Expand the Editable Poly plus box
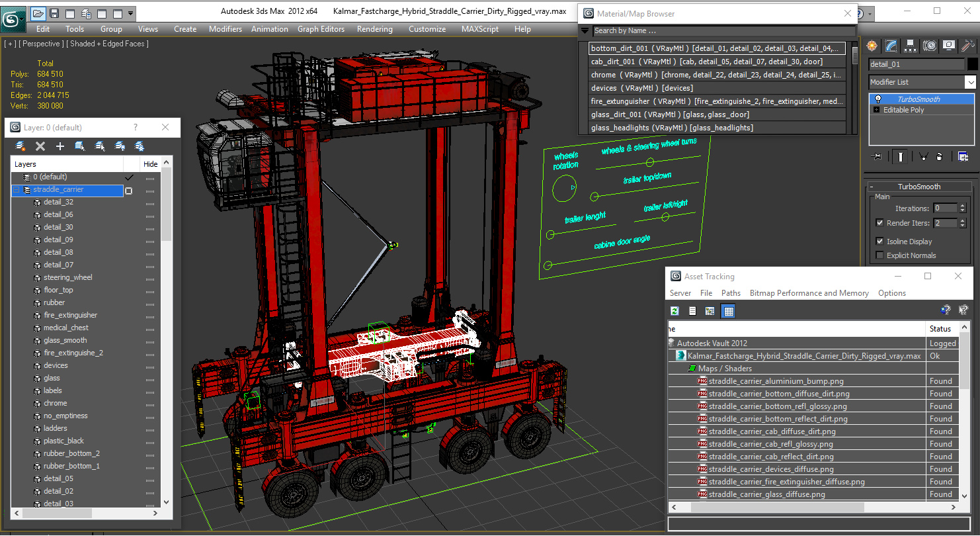The width and height of the screenshot is (980, 536). 877,110
